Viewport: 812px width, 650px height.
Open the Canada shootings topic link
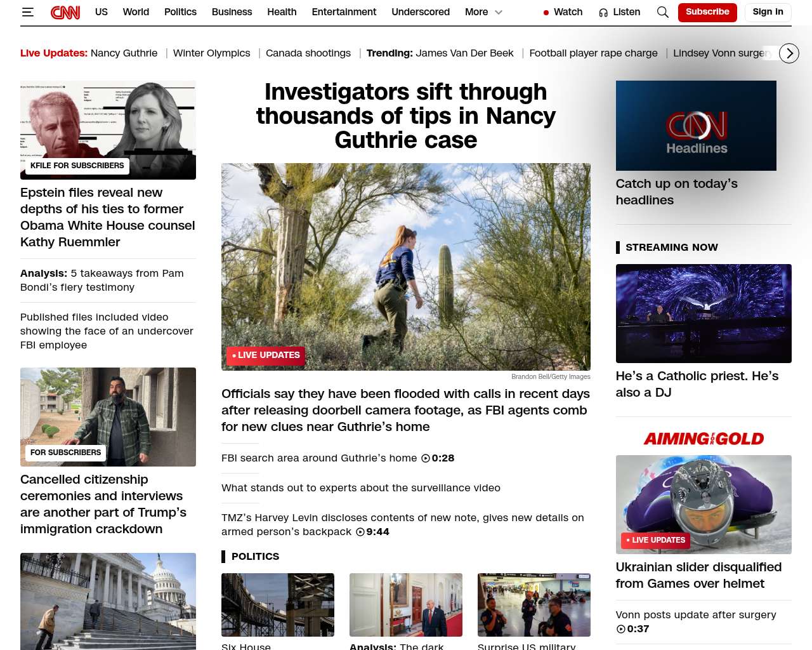[308, 53]
